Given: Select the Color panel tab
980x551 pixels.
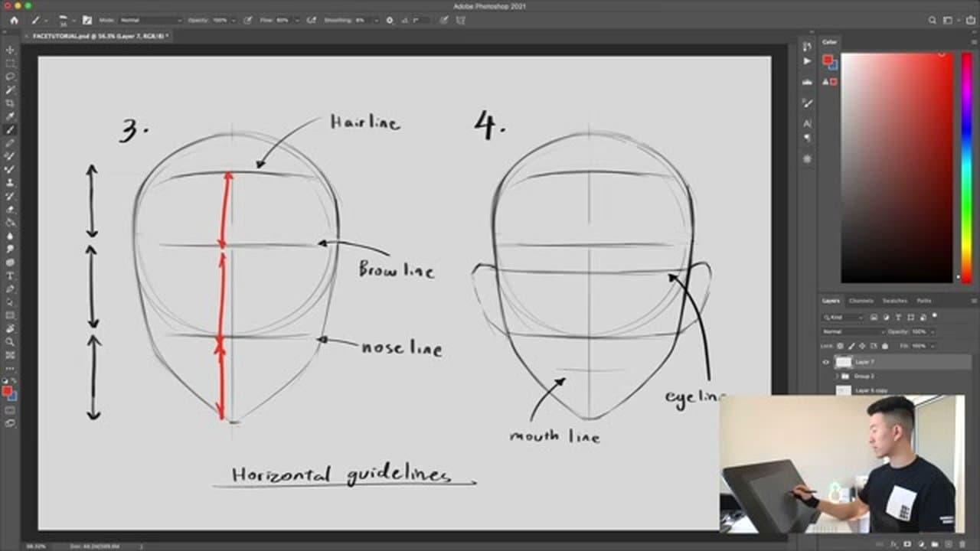Looking at the screenshot, I should tap(830, 42).
